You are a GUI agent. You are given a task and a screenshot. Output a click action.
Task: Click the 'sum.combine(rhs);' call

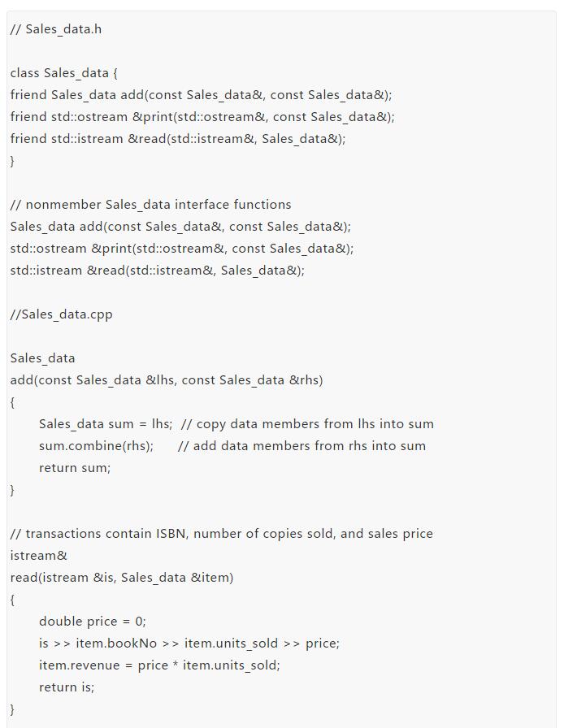click(x=96, y=446)
